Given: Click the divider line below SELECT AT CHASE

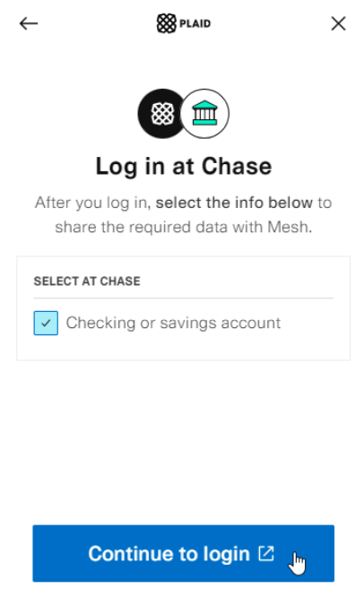Looking at the screenshot, I should click(183, 298).
